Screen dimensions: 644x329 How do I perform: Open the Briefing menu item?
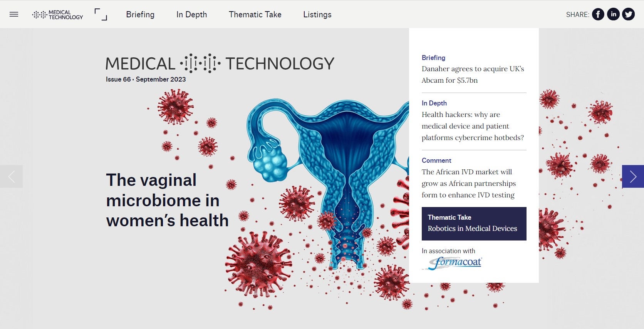(x=140, y=15)
